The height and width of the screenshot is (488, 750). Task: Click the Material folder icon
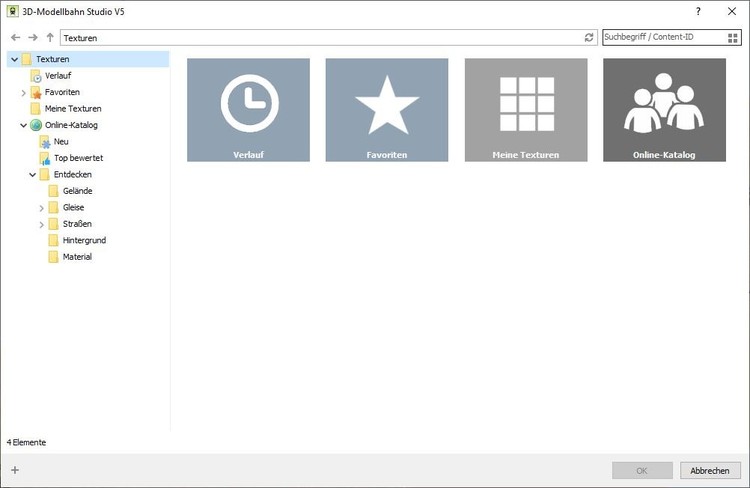pyautogui.click(x=54, y=257)
